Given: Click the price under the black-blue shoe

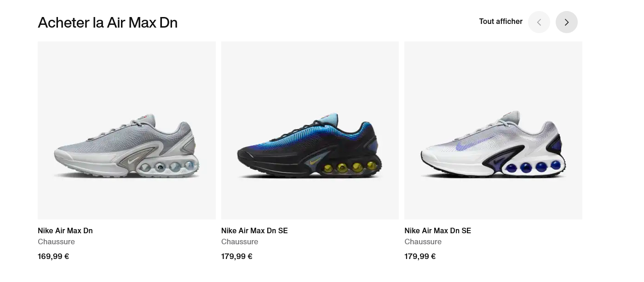Looking at the screenshot, I should coord(236,256).
